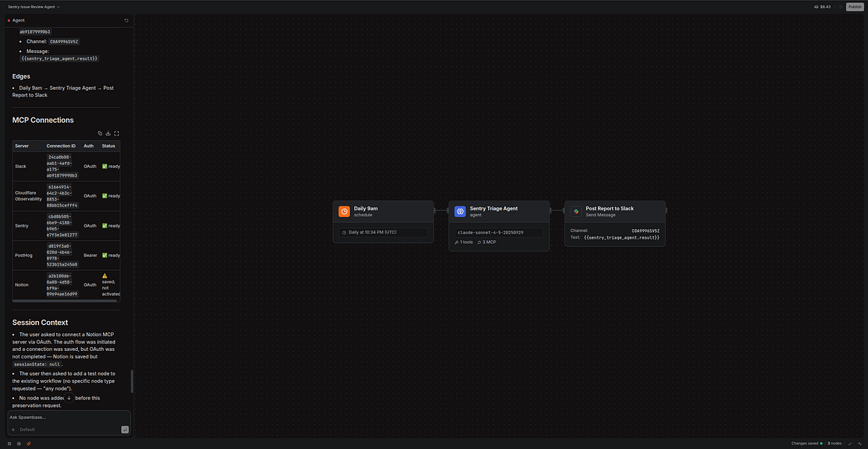Click the Cloudflare Observability server cell
This screenshot has height=449, width=868.
[28, 195]
